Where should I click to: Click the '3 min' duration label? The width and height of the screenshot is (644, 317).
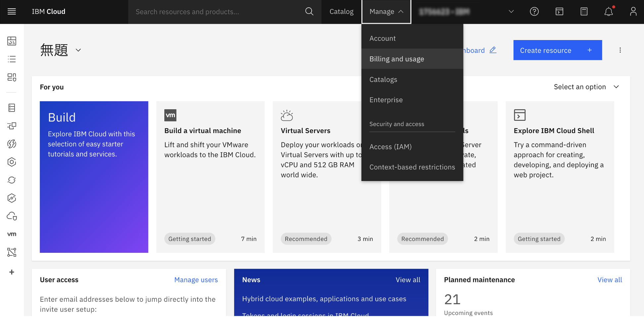[365, 239]
